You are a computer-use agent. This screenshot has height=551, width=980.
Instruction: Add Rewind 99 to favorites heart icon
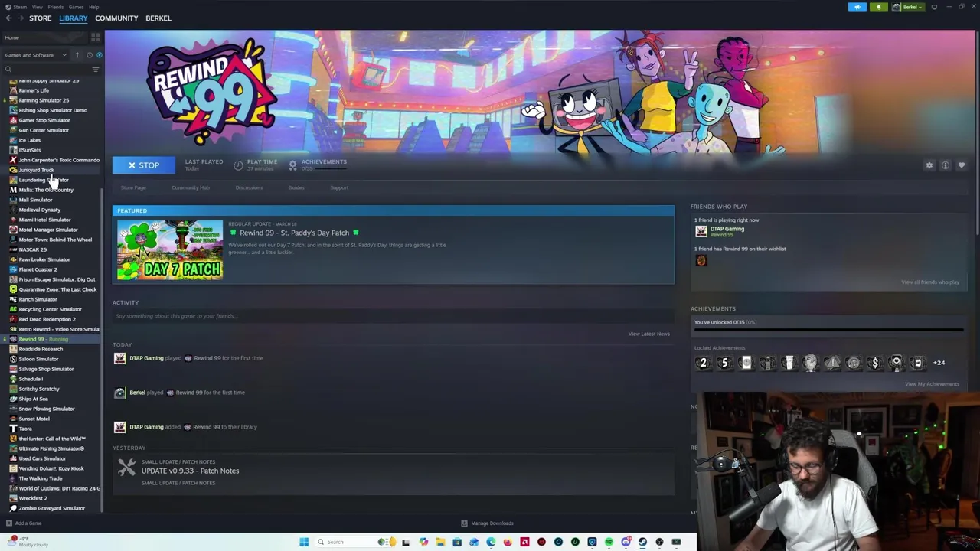962,165
